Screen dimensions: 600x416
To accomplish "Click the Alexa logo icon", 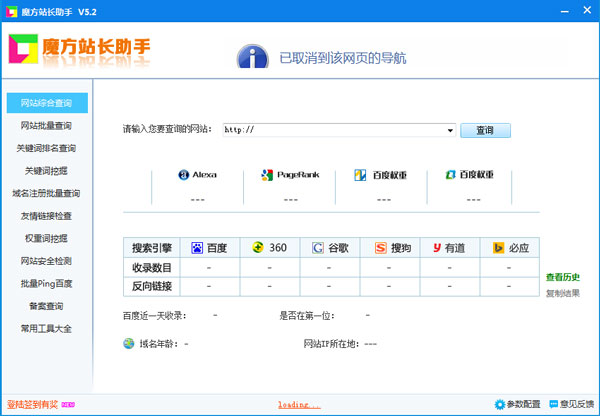I will tap(184, 175).
